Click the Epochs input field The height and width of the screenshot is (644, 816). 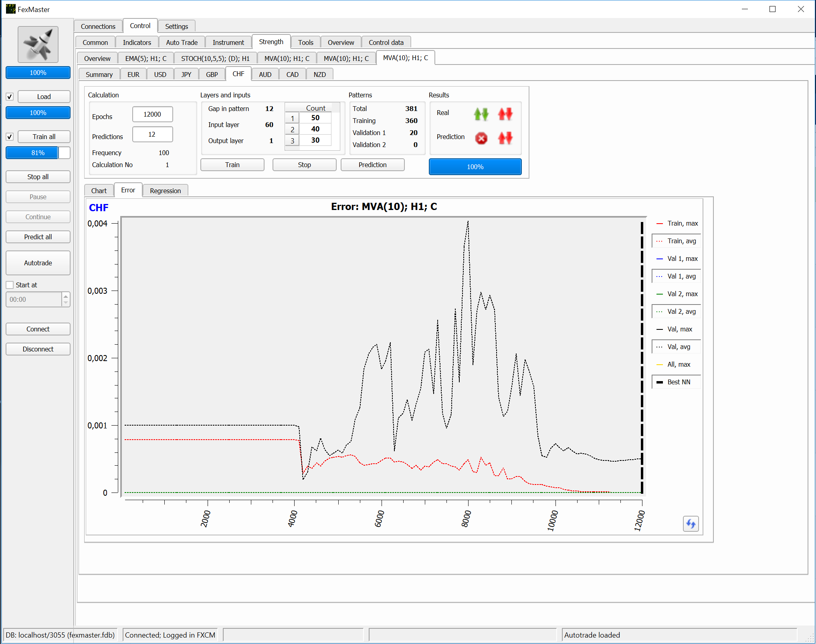pyautogui.click(x=152, y=114)
